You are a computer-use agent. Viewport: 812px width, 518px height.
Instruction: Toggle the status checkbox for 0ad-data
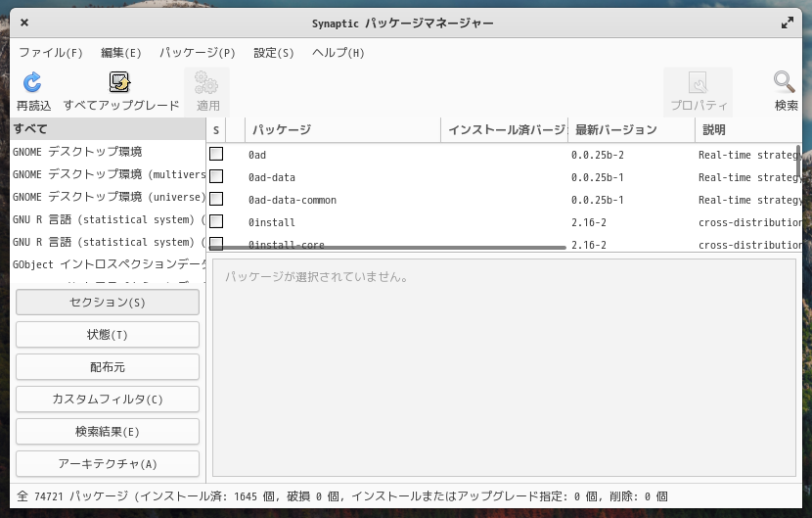click(216, 176)
